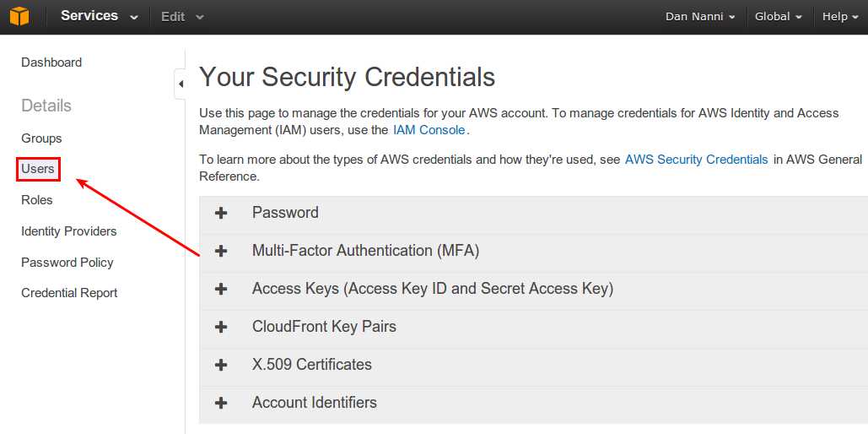
Task: Expand the Access Keys section plus icon
Action: [x=221, y=289]
